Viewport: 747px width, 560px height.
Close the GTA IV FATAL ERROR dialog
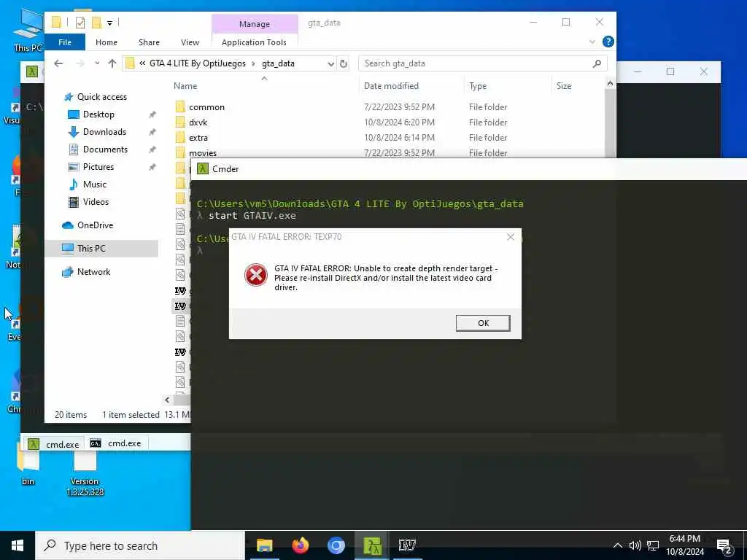(510, 237)
